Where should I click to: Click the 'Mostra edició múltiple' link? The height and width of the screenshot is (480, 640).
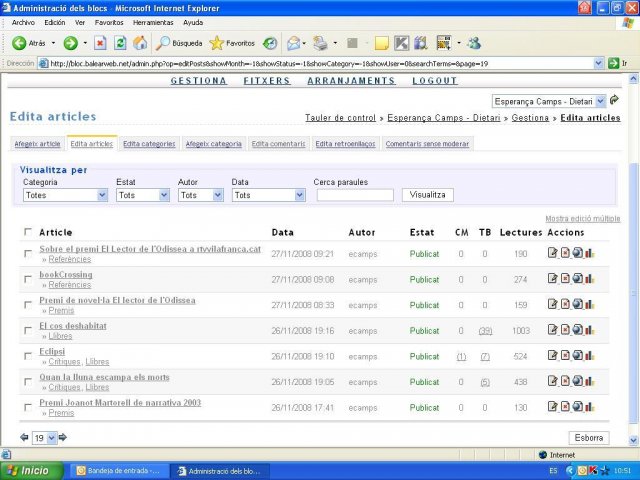coord(582,218)
